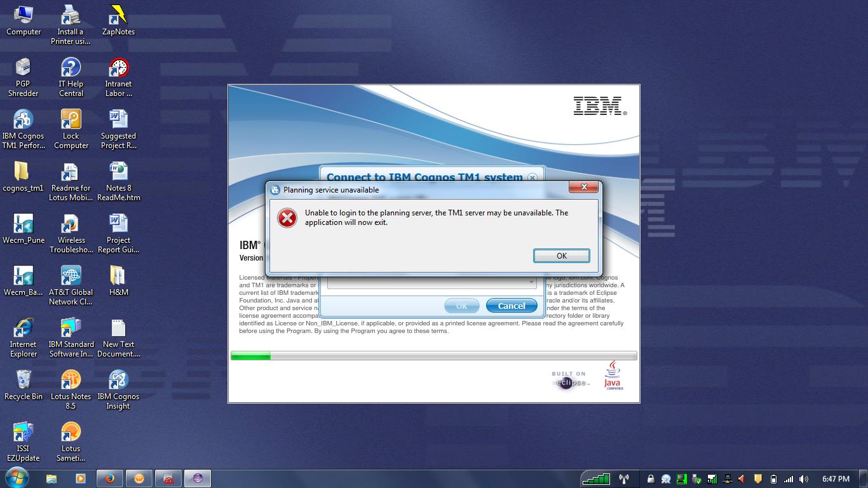Select the Install a Printer desktop shortcut
This screenshot has height=488, width=868.
[x=71, y=25]
